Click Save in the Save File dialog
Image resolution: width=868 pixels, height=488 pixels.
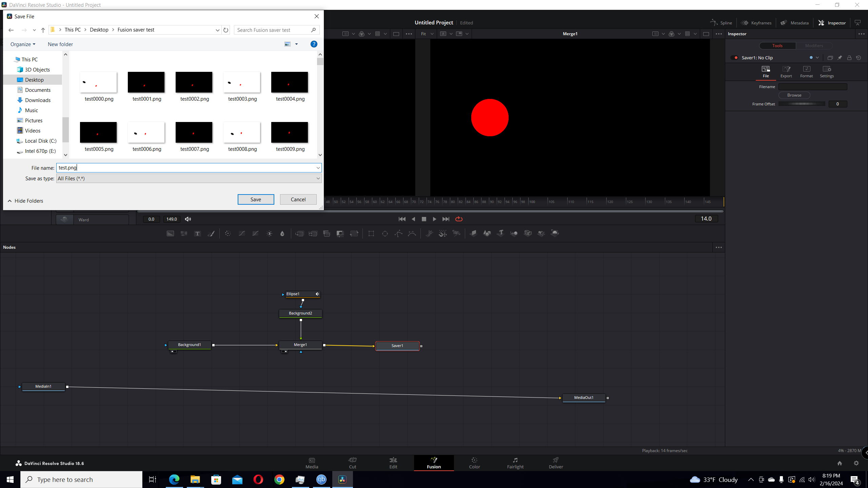point(256,199)
